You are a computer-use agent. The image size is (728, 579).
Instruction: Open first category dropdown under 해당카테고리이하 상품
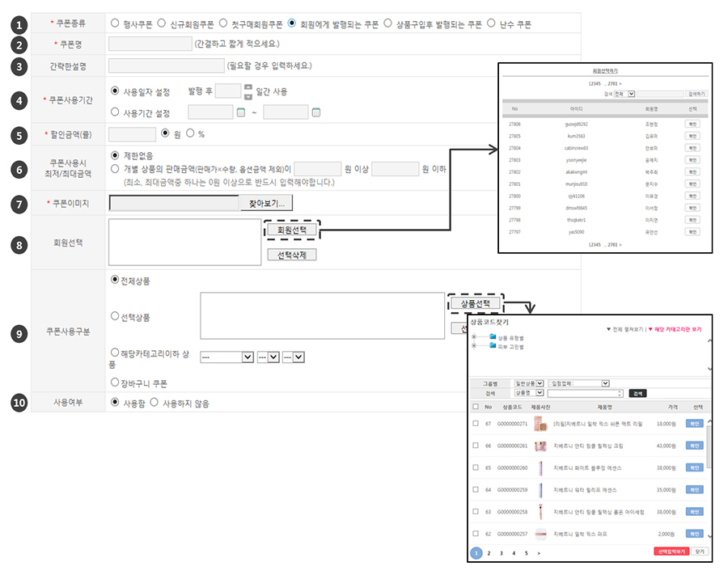click(226, 357)
